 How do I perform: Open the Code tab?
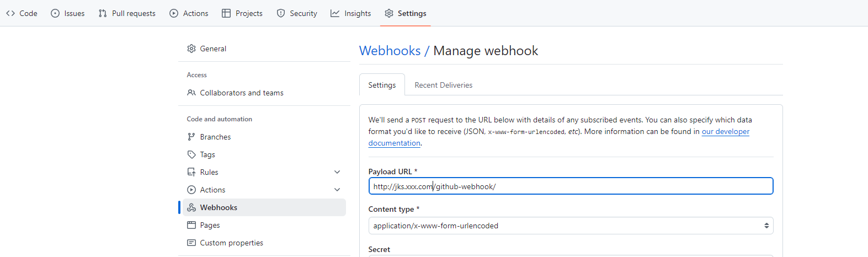point(22,13)
